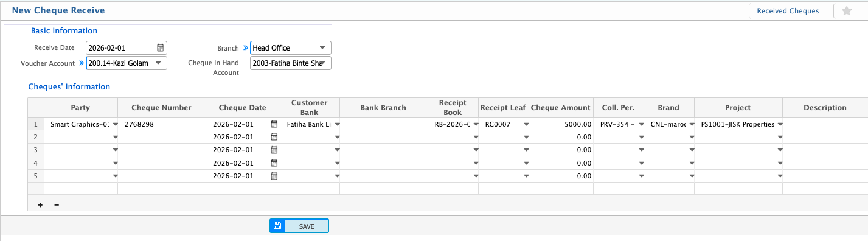Image resolution: width=868 pixels, height=241 pixels.
Task: Open the Coll. Per. dropdown in row 3
Action: point(641,150)
